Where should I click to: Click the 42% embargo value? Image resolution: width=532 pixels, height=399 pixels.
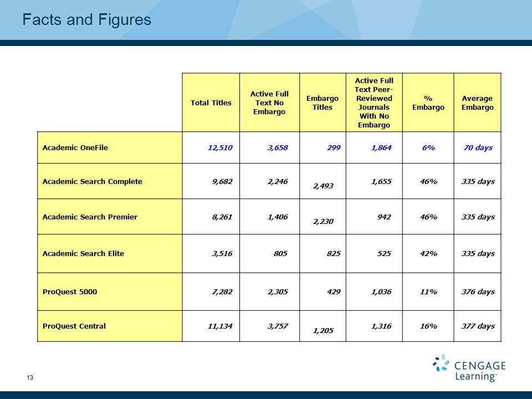pos(428,253)
